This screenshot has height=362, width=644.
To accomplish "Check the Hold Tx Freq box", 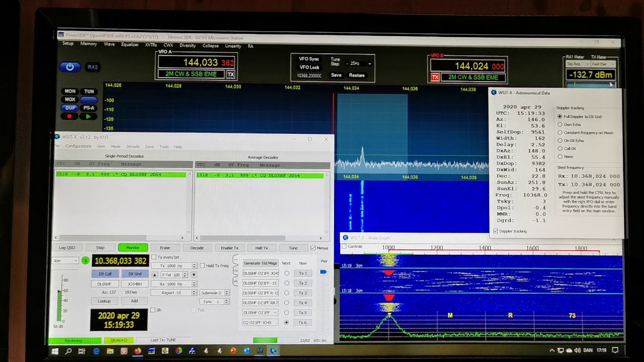I will click(x=202, y=265).
